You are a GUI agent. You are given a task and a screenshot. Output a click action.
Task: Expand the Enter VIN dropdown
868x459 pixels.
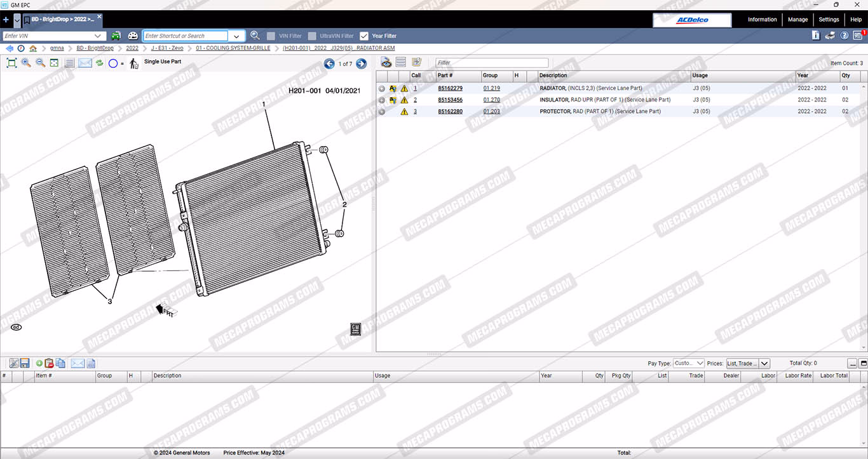pos(98,36)
